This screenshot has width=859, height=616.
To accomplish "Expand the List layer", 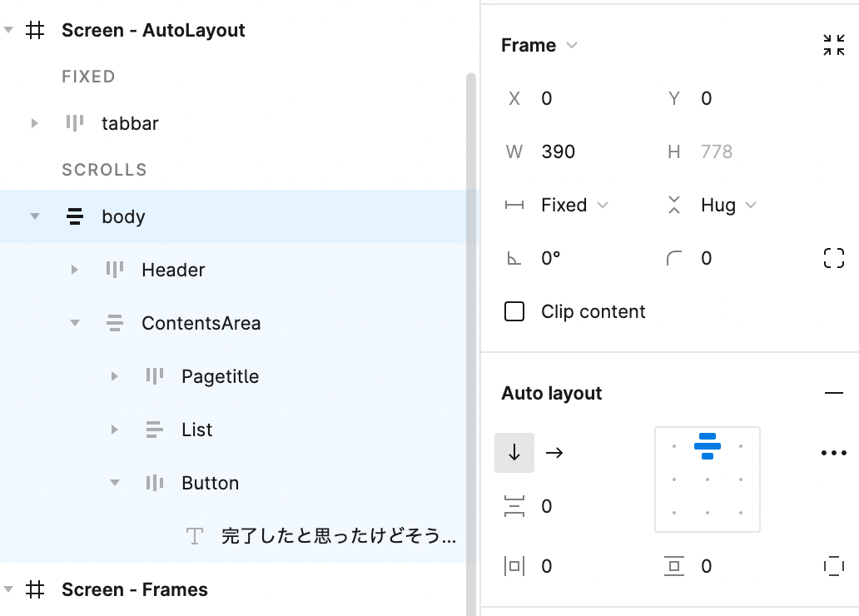I will pos(115,430).
